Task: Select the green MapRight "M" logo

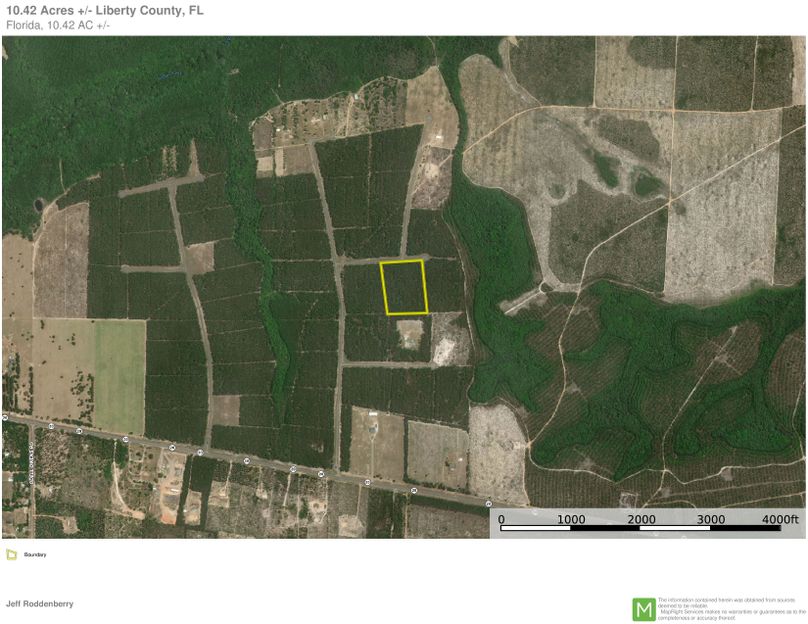Action: coord(645,606)
